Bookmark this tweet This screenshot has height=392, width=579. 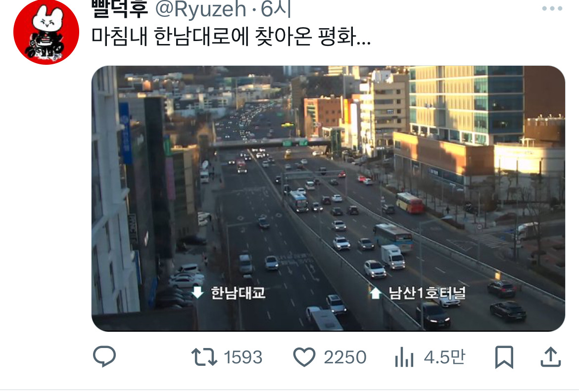[x=504, y=357]
